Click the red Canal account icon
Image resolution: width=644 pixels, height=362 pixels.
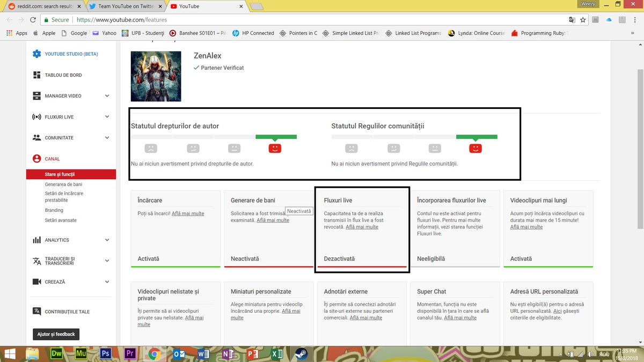[36, 159]
